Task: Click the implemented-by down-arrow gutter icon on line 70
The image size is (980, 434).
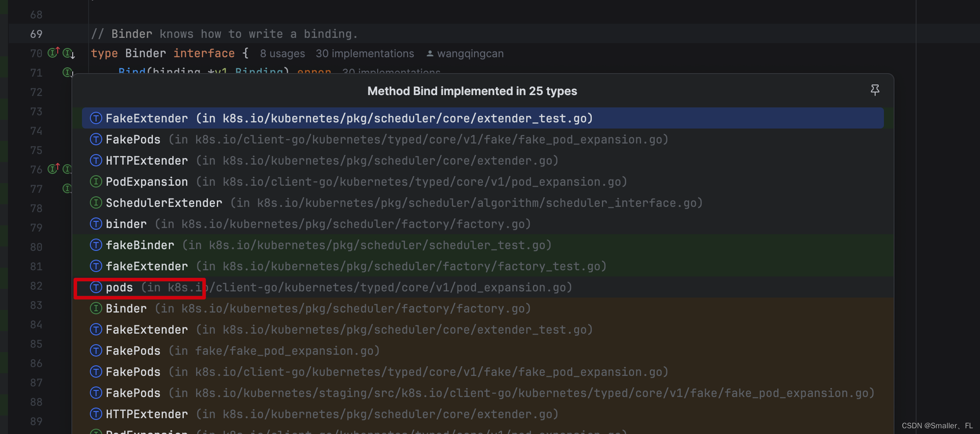Action: click(x=69, y=54)
